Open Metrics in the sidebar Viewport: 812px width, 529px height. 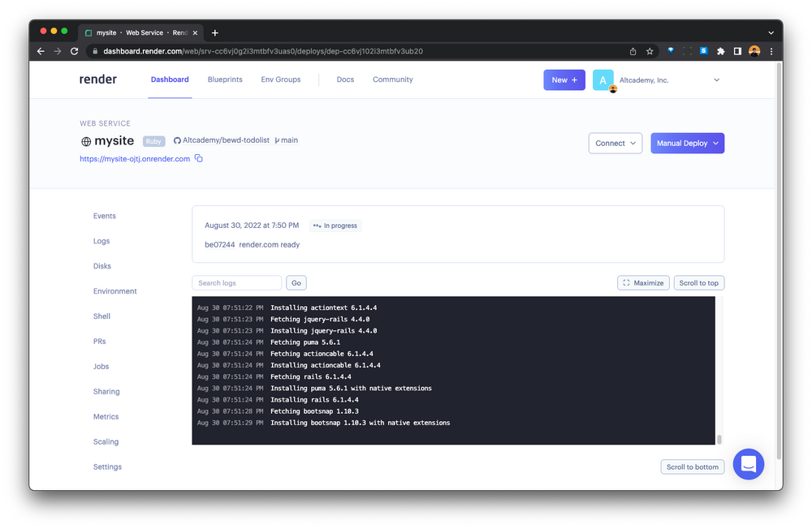106,417
